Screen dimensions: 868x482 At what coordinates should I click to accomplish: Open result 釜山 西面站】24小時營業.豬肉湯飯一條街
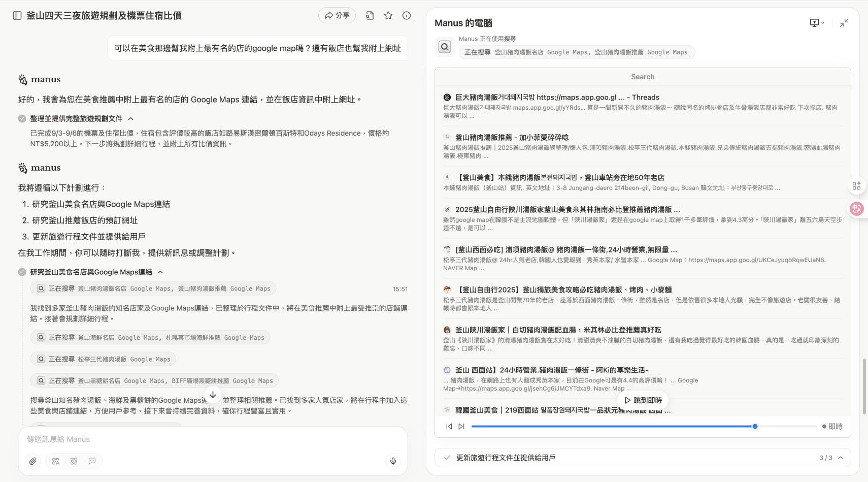coord(552,370)
